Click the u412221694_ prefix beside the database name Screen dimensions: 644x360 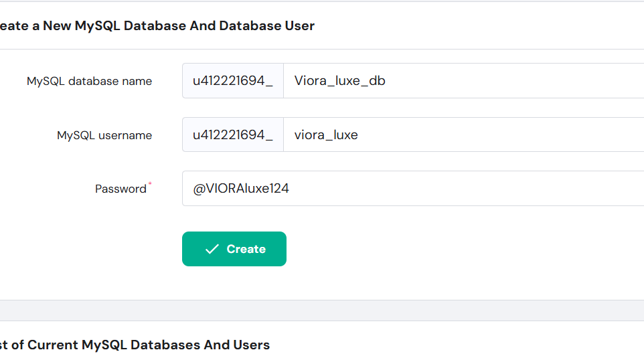pyautogui.click(x=232, y=81)
